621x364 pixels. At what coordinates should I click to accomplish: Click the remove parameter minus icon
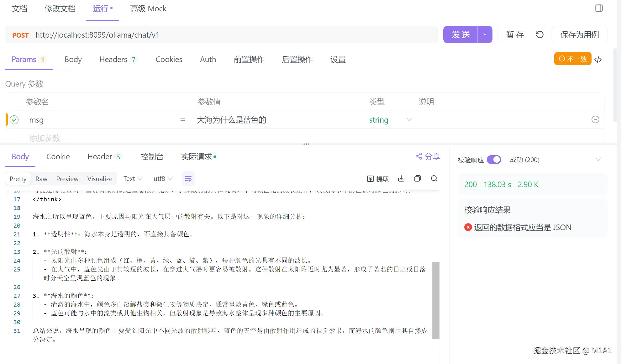click(x=595, y=119)
